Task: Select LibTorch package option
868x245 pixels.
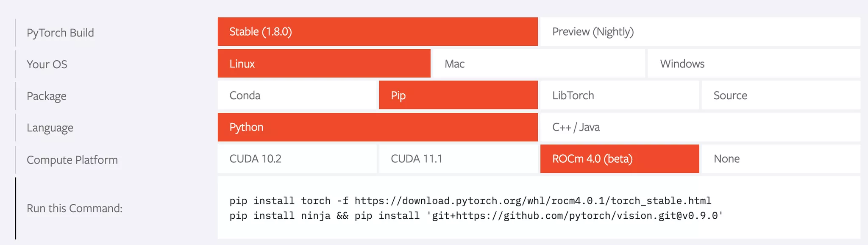Action: [620, 95]
